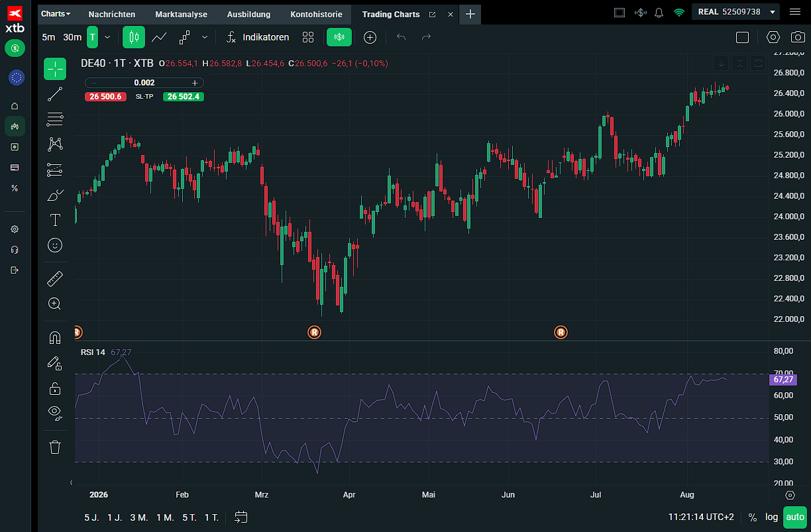The height and width of the screenshot is (532, 811).
Task: Select the brush drawing tool
Action: 55,195
